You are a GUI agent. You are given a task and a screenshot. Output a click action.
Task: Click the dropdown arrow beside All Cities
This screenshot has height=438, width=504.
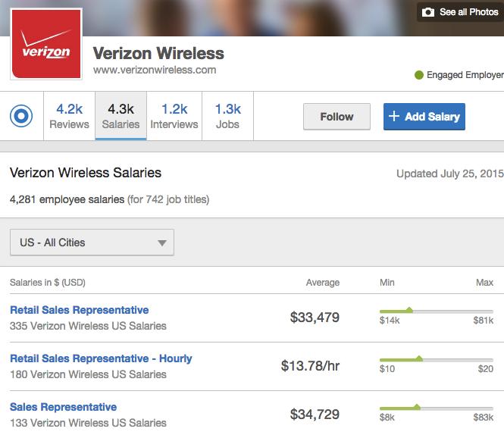click(x=162, y=243)
